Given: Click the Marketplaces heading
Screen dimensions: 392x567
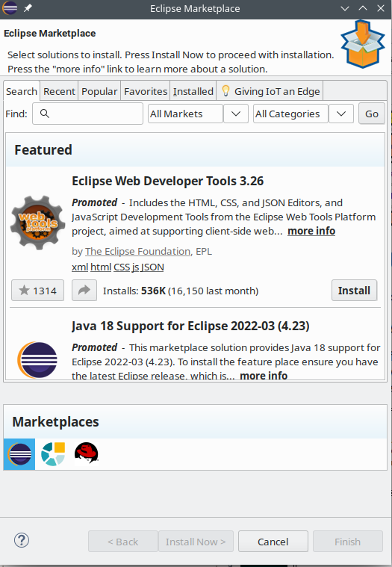Looking at the screenshot, I should click(56, 421).
